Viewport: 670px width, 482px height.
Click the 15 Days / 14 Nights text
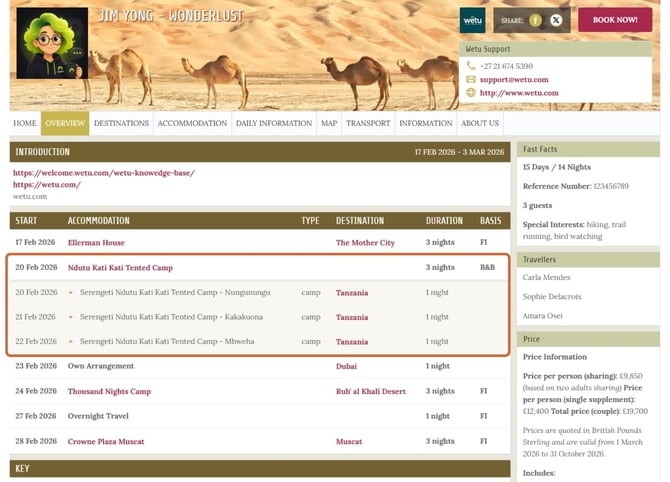tap(557, 167)
